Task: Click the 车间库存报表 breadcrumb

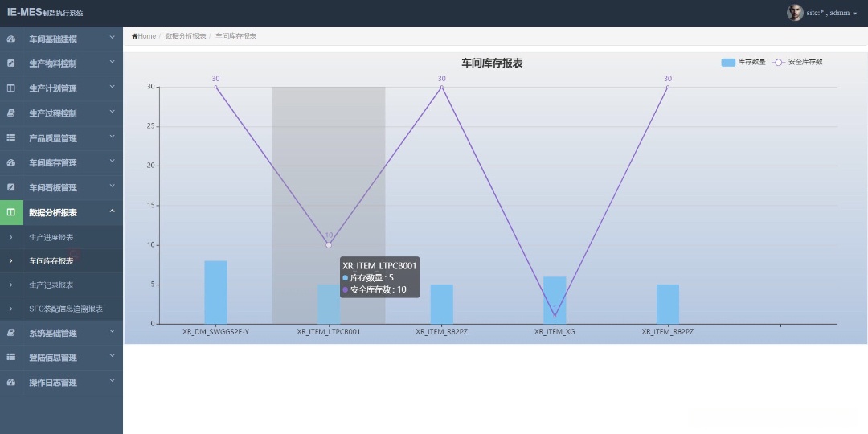Action: tap(235, 36)
